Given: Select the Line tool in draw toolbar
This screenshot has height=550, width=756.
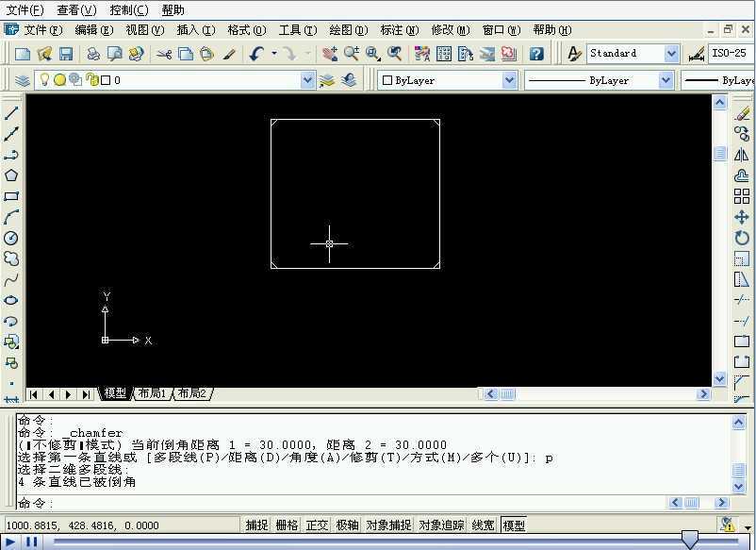Looking at the screenshot, I should click(x=11, y=113).
